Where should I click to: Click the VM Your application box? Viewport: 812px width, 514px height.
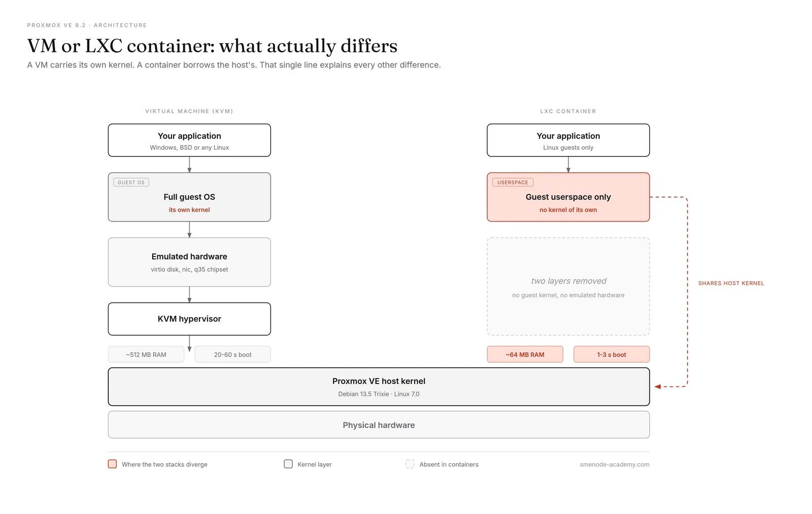(x=189, y=140)
